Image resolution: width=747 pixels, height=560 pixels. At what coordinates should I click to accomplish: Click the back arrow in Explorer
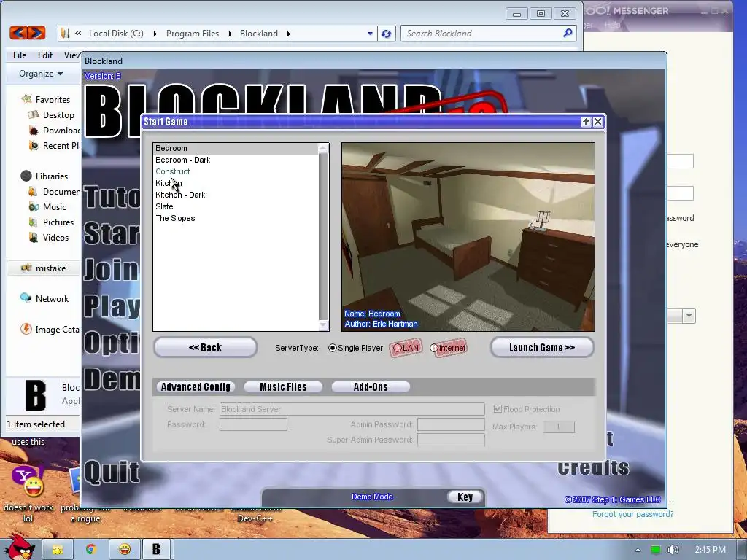tap(18, 33)
